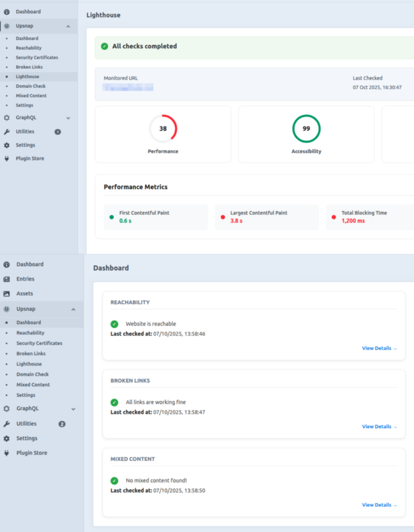Open Upsnap Settings in bottom submenu
Screen dimensions: 414x532
point(26,395)
